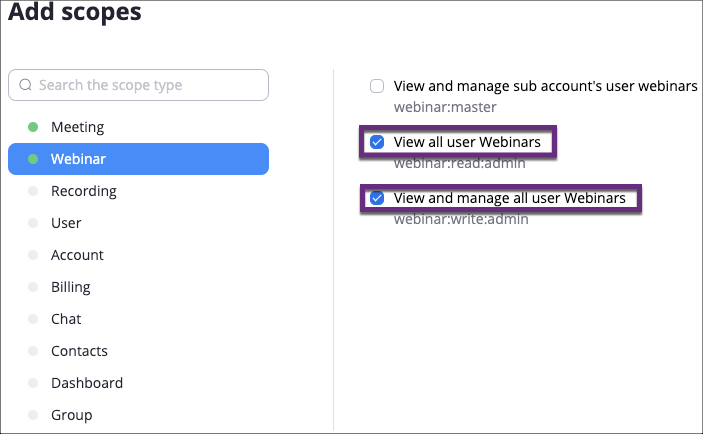This screenshot has width=703, height=434.
Task: Open the Group scope category
Action: [139, 415]
